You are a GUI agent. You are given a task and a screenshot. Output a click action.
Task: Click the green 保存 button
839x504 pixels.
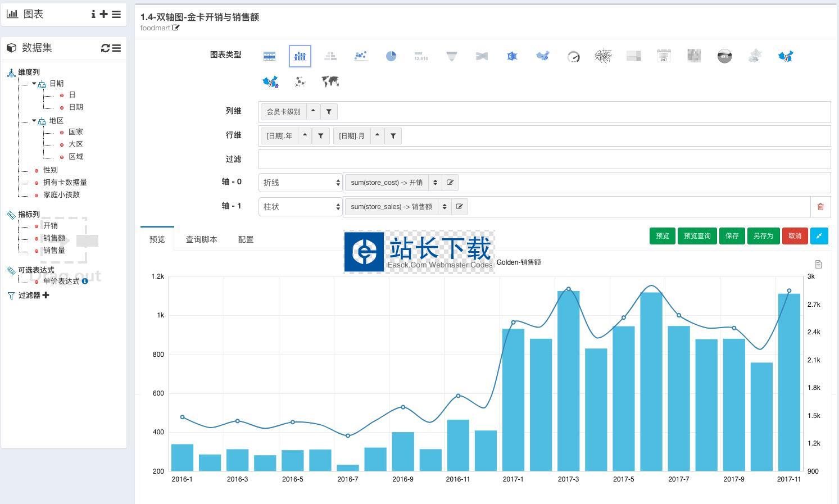click(x=732, y=236)
